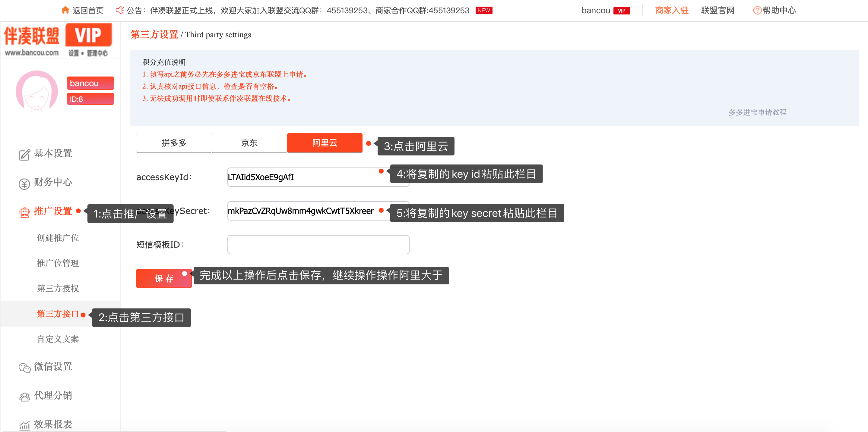This screenshot has width=868, height=432.
Task: Open 财务中心 menu
Action: coord(53,182)
